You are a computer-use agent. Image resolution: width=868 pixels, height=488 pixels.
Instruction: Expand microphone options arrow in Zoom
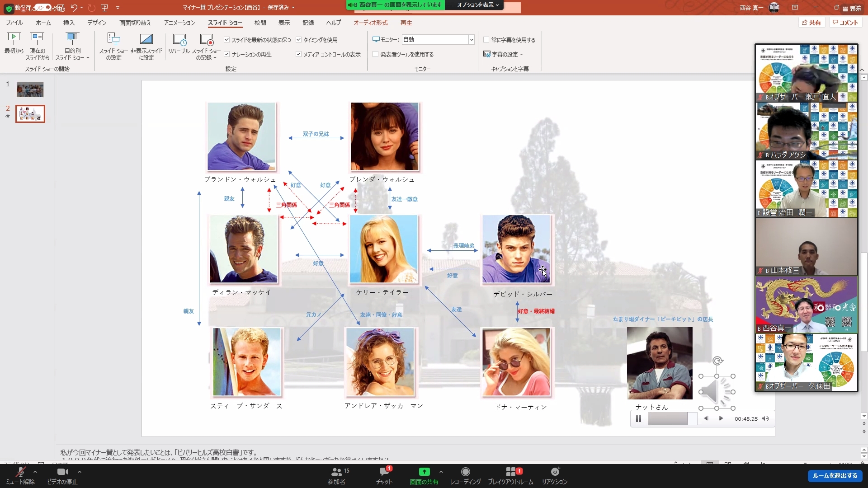[35, 472]
